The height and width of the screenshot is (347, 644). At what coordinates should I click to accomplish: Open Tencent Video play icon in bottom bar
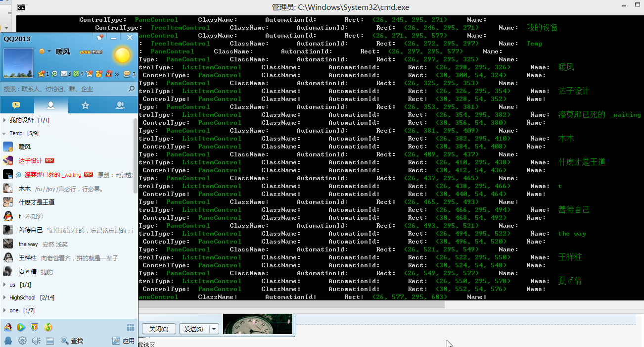[x=21, y=327]
